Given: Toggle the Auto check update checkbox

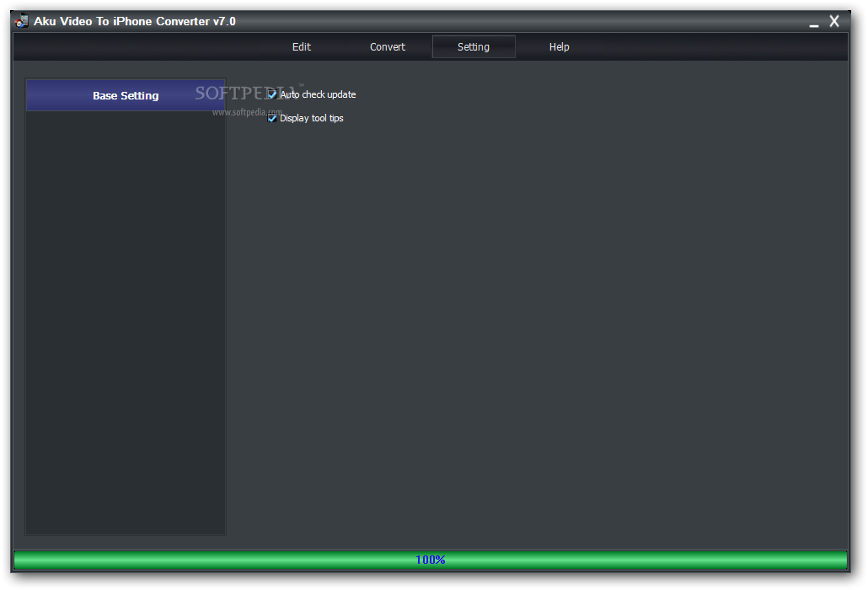Looking at the screenshot, I should tap(272, 94).
